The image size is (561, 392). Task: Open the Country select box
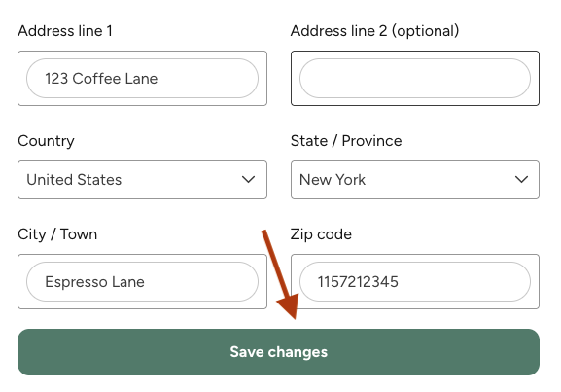142,180
